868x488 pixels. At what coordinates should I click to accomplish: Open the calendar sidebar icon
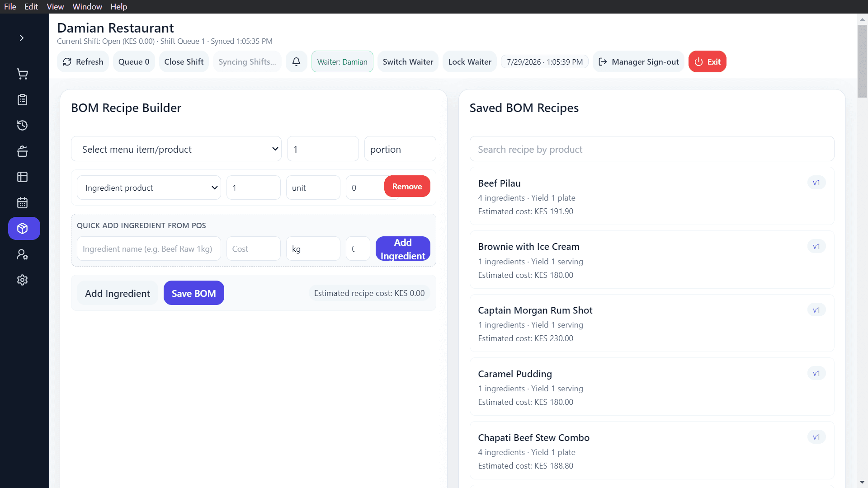click(x=23, y=203)
